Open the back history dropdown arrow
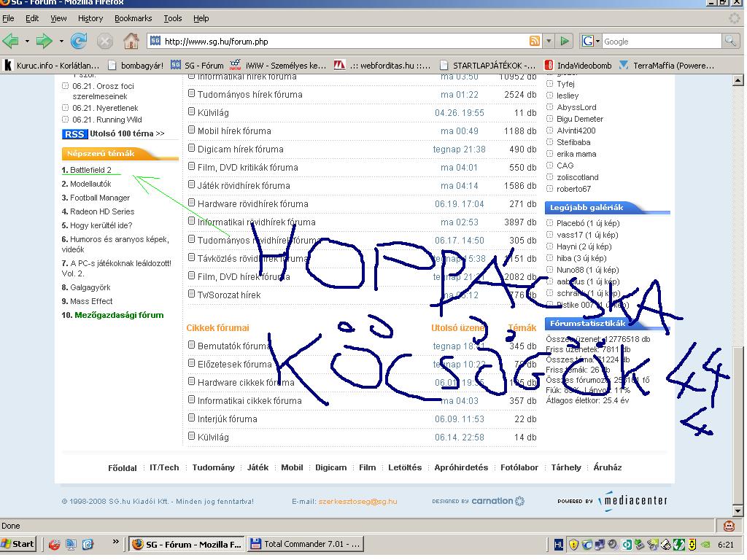The image size is (747, 560). (27, 42)
